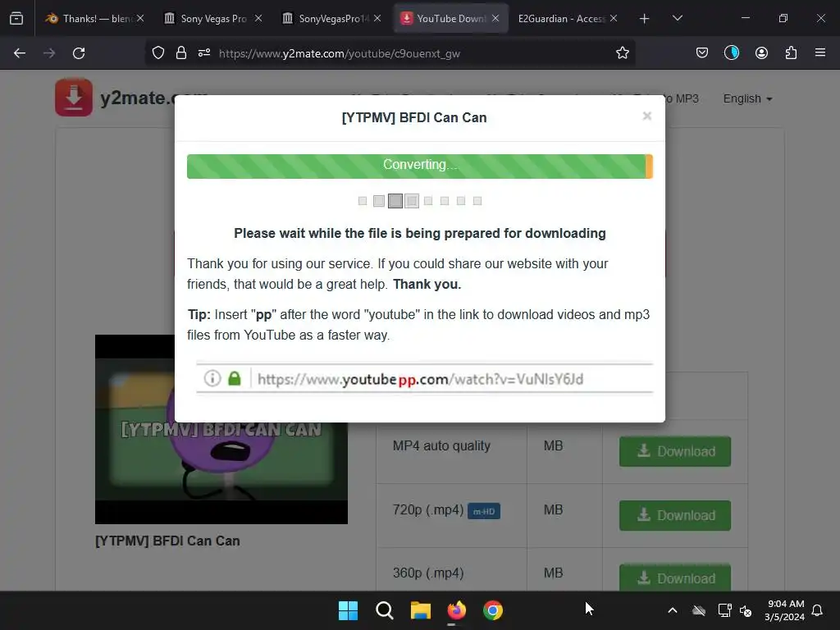Click the Firefox taskbar icon

click(456, 610)
